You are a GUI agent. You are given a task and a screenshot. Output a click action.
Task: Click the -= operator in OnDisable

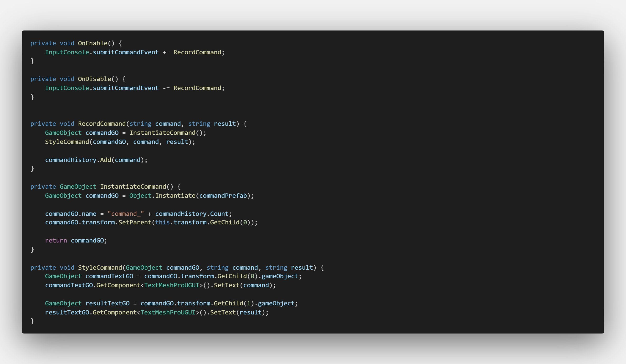click(166, 88)
